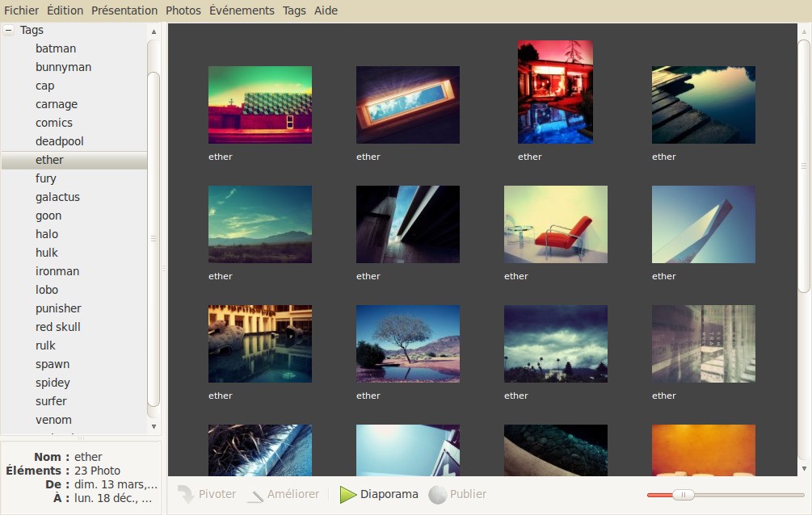This screenshot has height=515, width=812.
Task: Open the Tags menu
Action: click(x=294, y=10)
